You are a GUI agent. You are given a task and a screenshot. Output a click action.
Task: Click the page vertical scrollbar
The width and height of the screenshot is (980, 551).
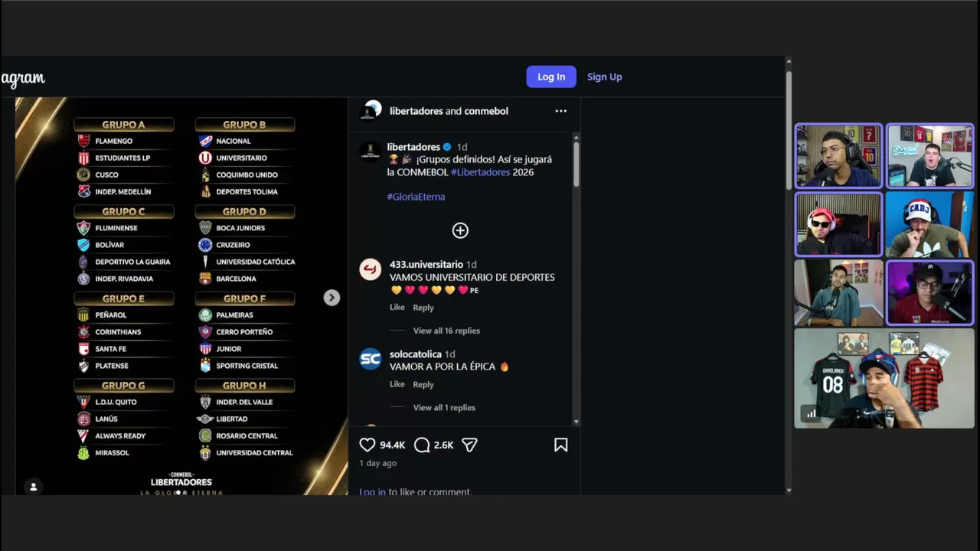789,129
